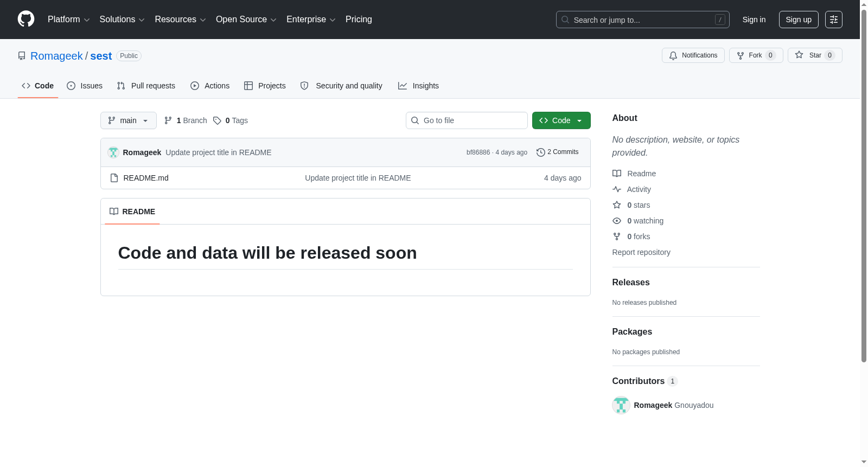The image size is (868, 467).
Task: Open the Readme link in About
Action: click(634, 174)
